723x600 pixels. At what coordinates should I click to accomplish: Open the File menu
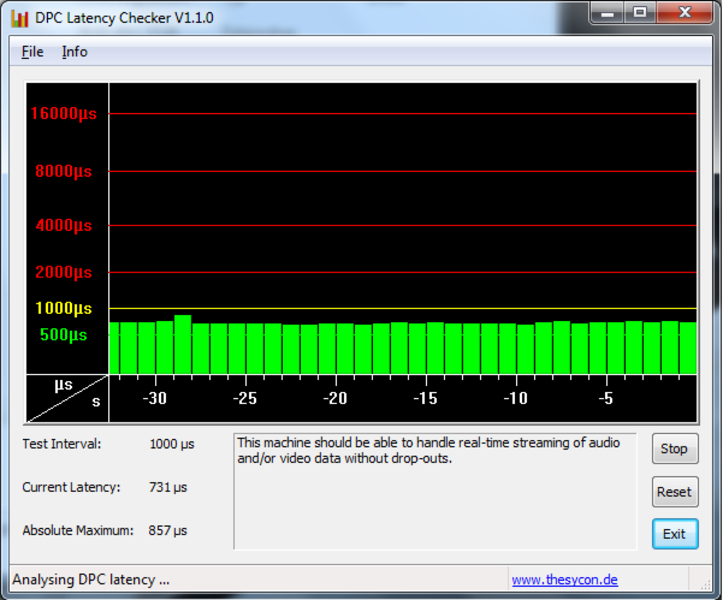[32, 52]
